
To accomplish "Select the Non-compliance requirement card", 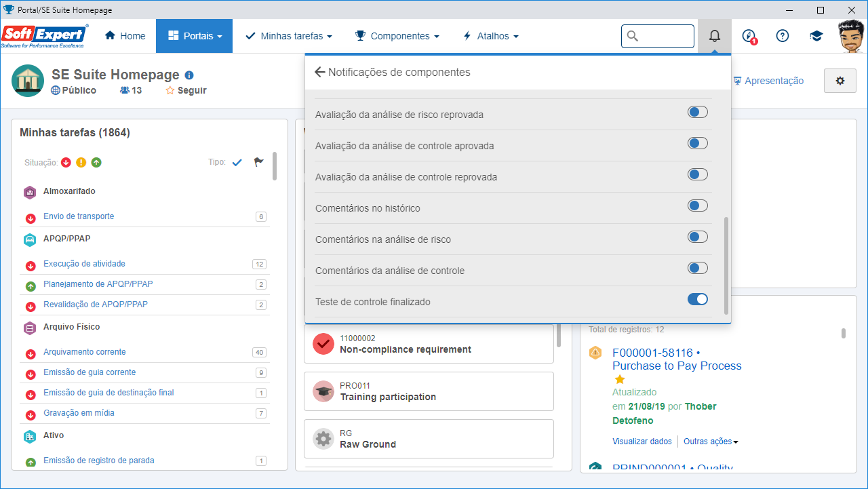I will (x=429, y=344).
